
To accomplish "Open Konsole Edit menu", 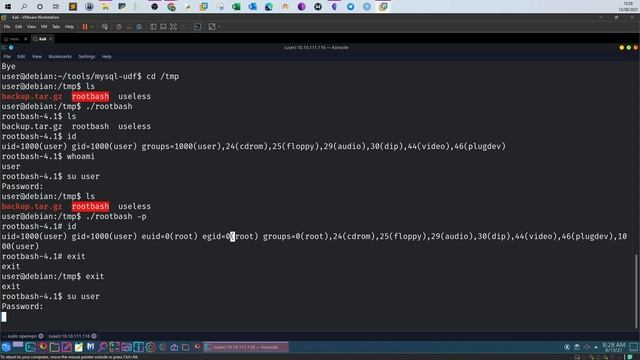I will click(x=21, y=57).
